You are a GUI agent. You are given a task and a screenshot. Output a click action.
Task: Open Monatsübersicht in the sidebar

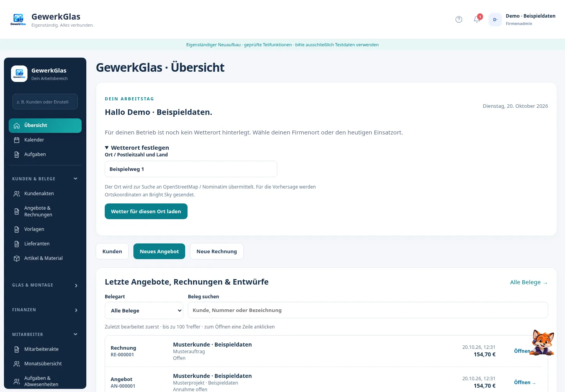click(45, 364)
